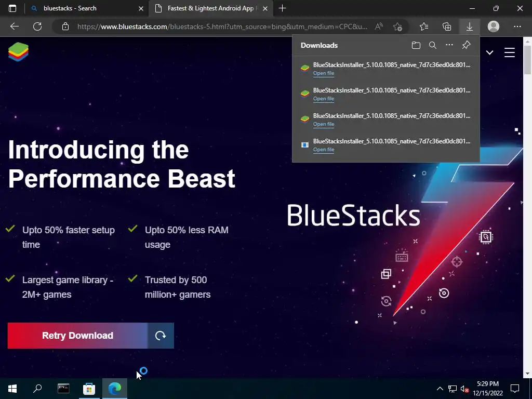
Task: Open network status icon in system tray
Action: (453, 389)
